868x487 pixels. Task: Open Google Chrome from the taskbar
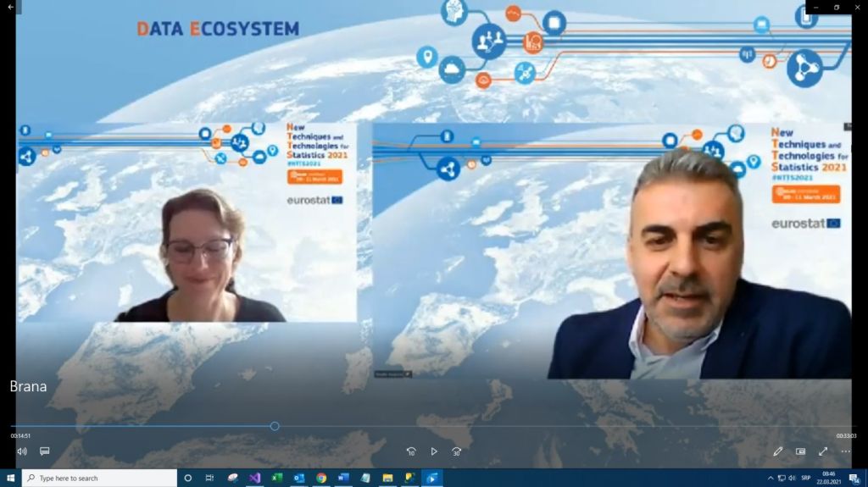point(321,478)
